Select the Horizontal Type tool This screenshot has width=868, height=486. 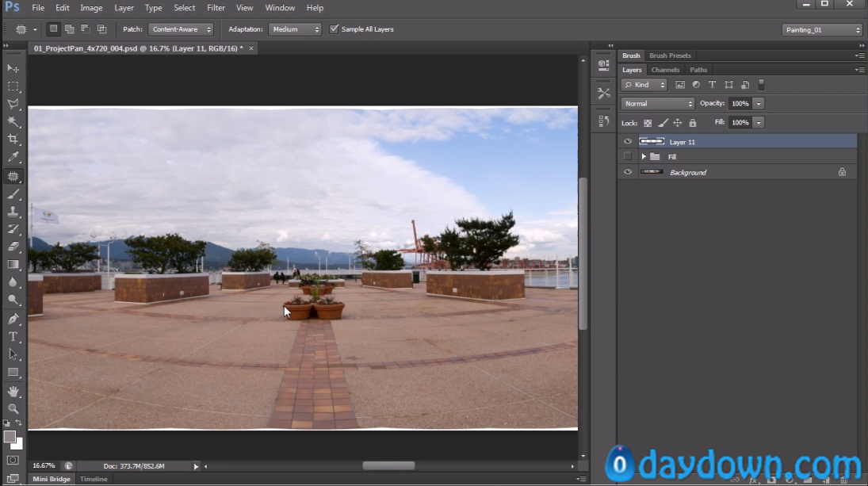(13, 337)
